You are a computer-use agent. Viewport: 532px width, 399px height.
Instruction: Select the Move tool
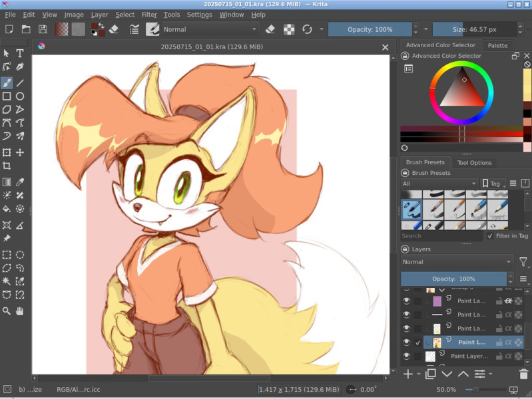click(x=20, y=152)
